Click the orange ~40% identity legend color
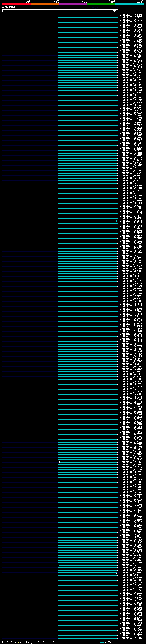Image resolution: width=146 pixels, height=644 pixels. (x=45, y=4)
